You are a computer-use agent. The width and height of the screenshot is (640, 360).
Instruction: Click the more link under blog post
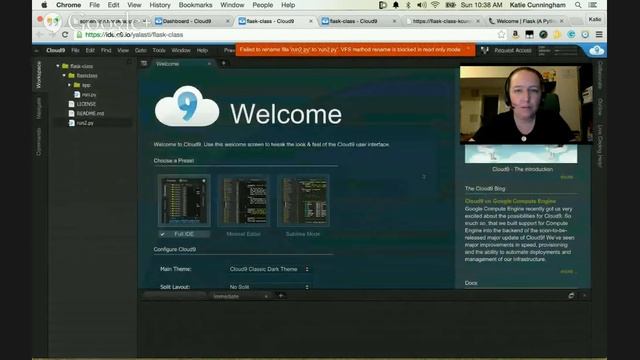coord(567,271)
